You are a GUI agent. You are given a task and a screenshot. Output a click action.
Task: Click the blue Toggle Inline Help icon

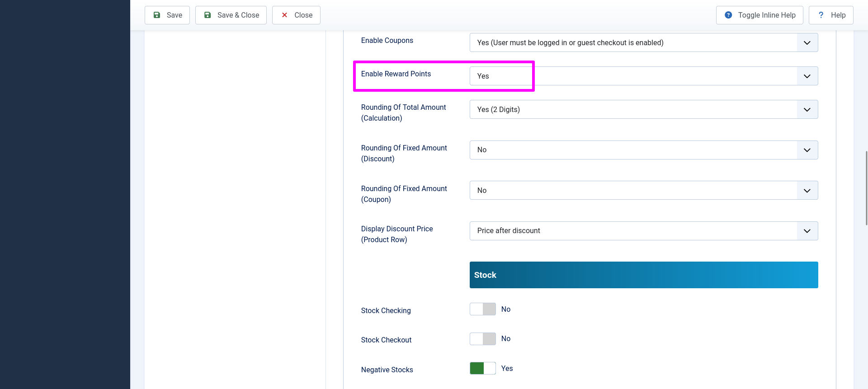point(728,15)
